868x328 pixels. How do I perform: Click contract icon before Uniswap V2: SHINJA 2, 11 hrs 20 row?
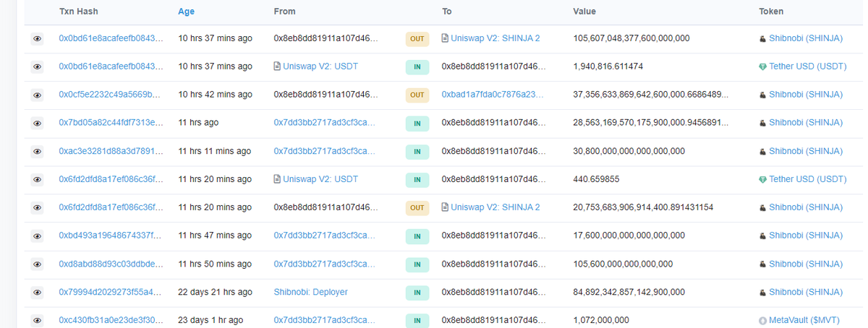pos(445,207)
